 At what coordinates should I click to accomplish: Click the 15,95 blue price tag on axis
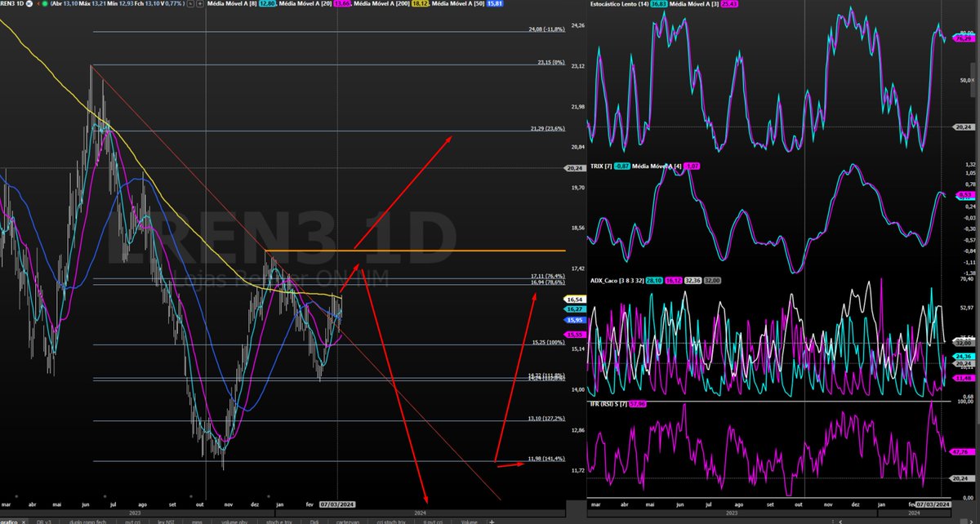[574, 320]
